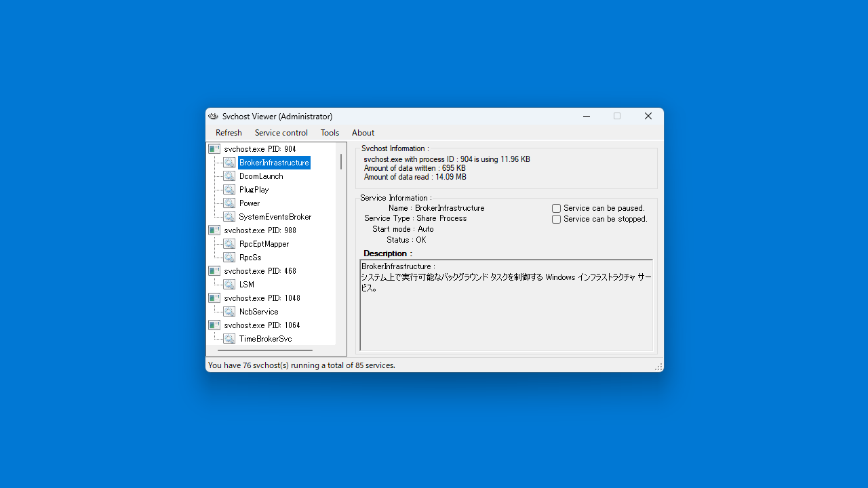868x488 pixels.
Task: Click 'svchost.exe with process ID : 904' line
Action: pyautogui.click(x=447, y=159)
